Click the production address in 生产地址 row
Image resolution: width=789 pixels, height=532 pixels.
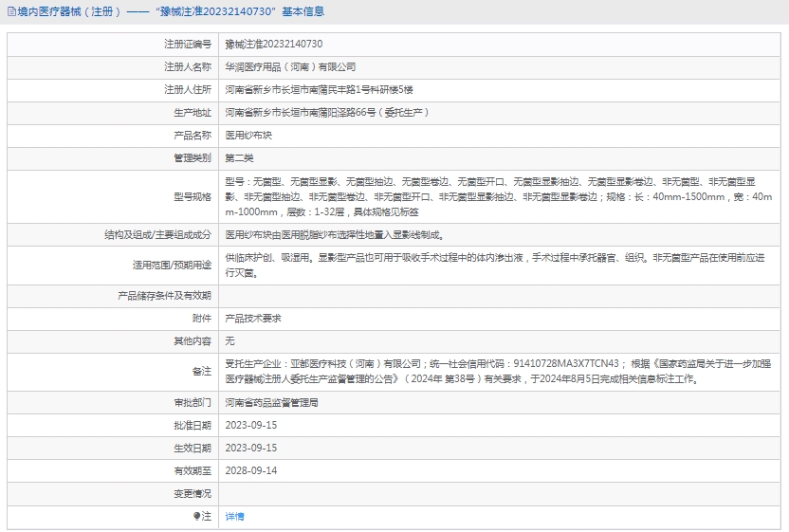point(327,113)
